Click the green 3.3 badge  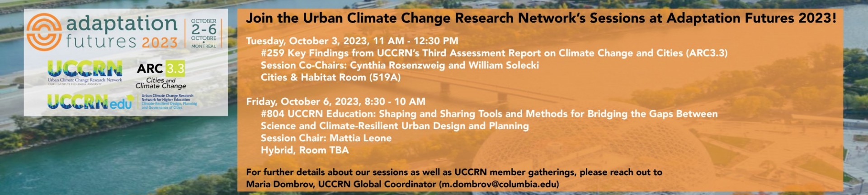pos(175,68)
